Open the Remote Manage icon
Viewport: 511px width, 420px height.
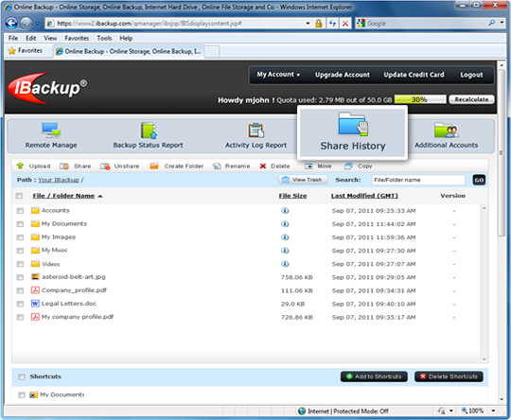click(51, 130)
